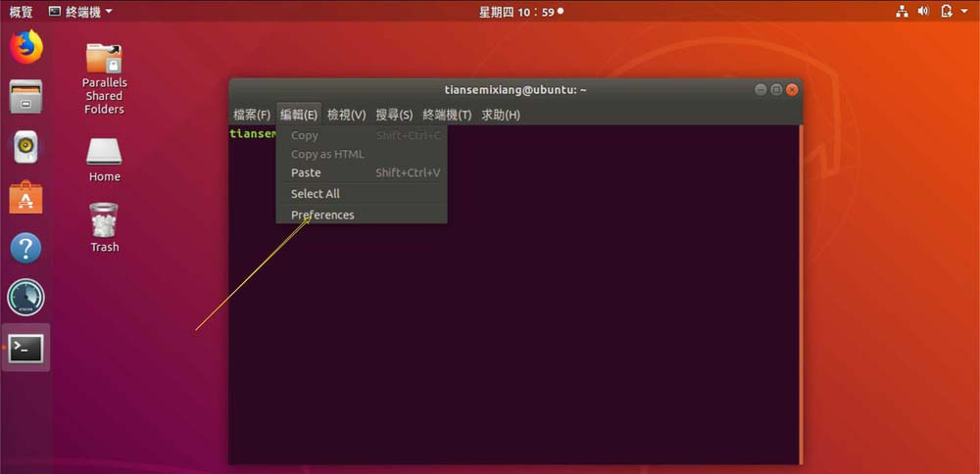Expand the system power menu arrow
This screenshot has height=474, width=980.
pyautogui.click(x=964, y=11)
